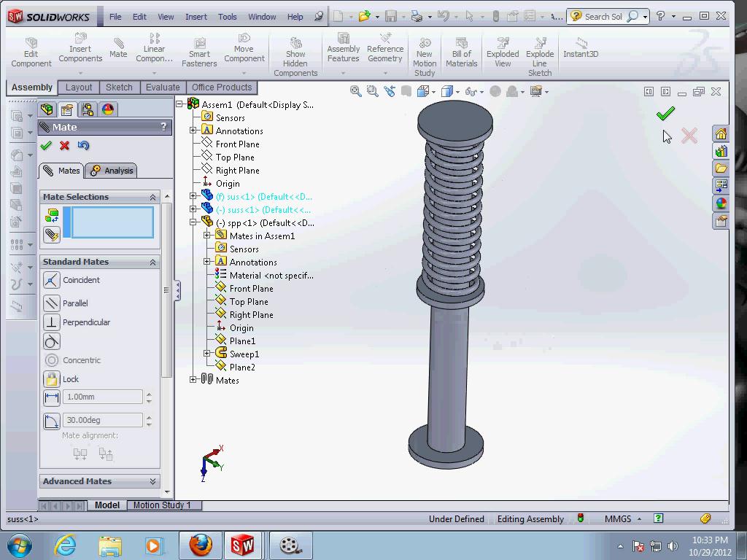Open the DisplayManager tab icon
The height and width of the screenshot is (560, 747).
108,109
